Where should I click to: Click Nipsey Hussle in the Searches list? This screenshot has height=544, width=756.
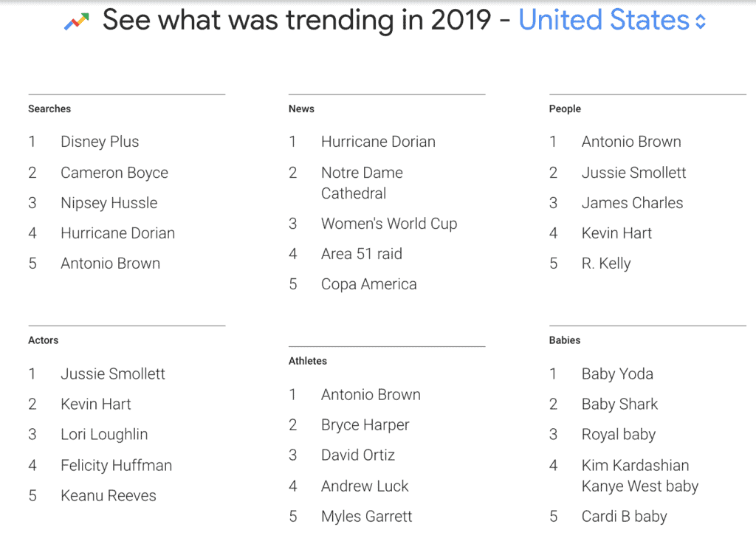click(109, 203)
